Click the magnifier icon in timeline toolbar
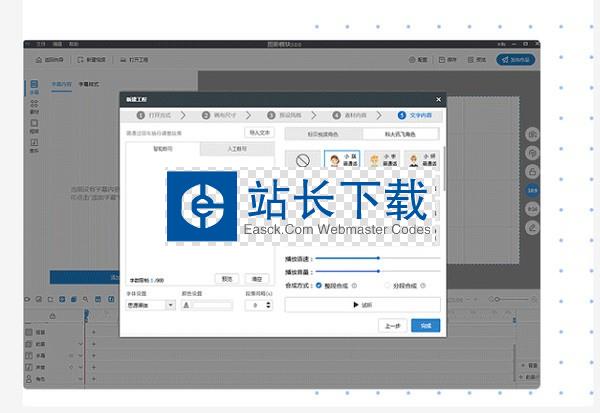Screen dimensions: 600x413 (x=86, y=299)
